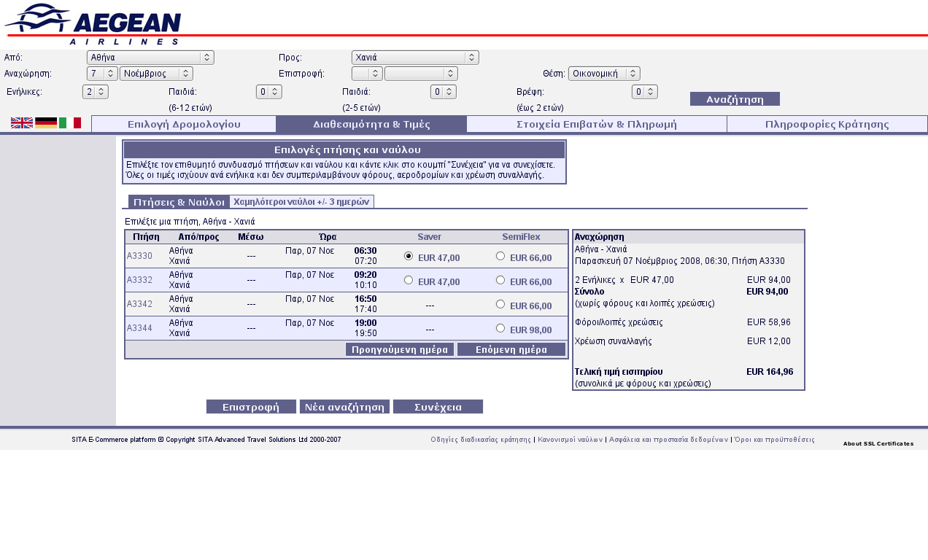
Task: Open departure day dropdown showing 7
Action: coord(102,74)
